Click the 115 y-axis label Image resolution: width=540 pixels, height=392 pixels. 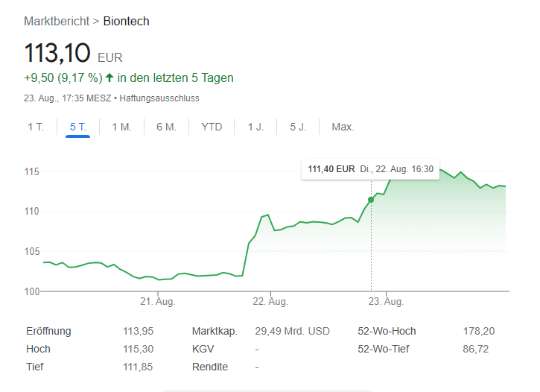[32, 171]
